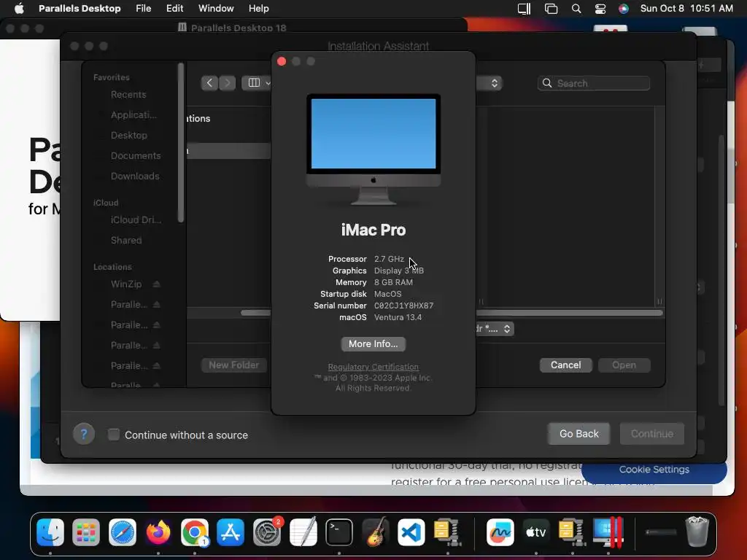
Task: Go back in the file browser
Action: (209, 83)
